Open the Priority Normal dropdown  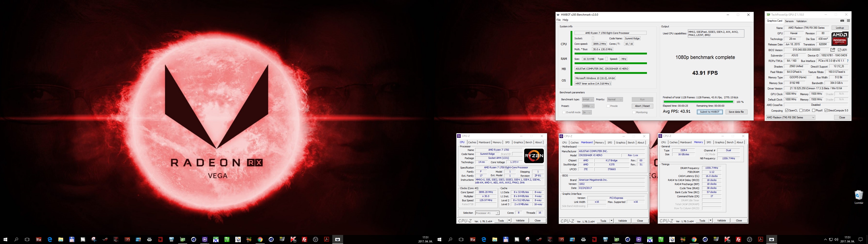point(615,99)
